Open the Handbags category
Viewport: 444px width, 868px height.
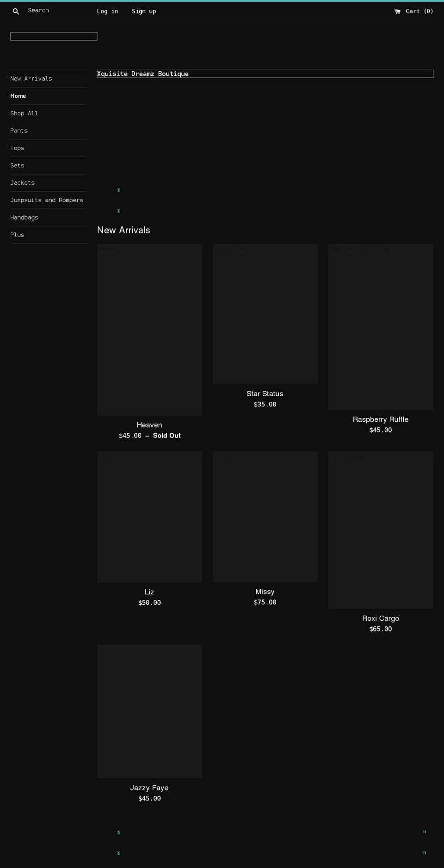point(24,218)
